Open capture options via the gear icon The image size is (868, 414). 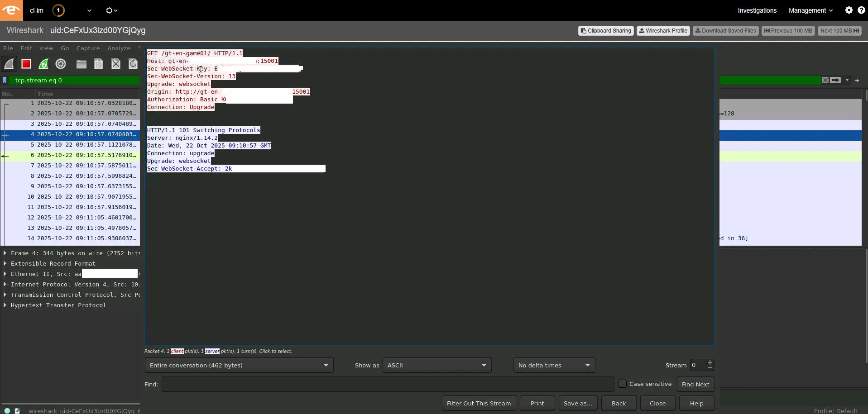pyautogui.click(x=61, y=64)
